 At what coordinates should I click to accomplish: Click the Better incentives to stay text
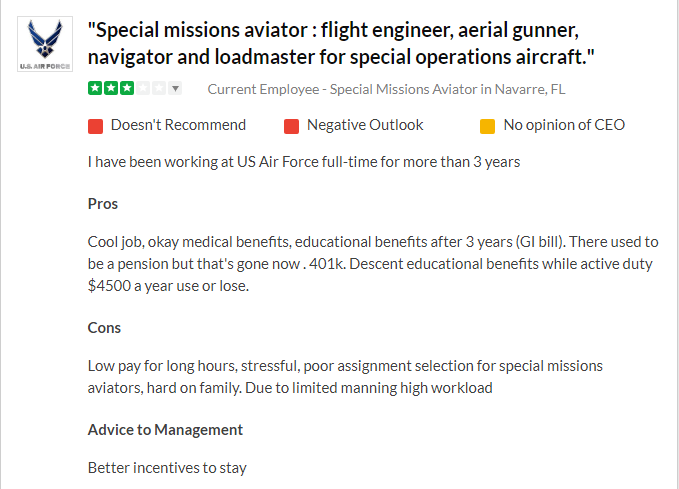(167, 467)
